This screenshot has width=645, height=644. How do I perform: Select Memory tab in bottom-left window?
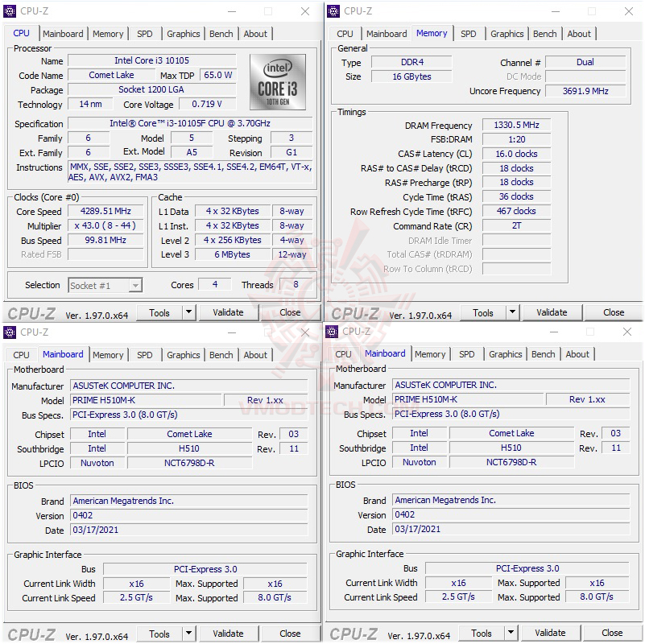108,355
